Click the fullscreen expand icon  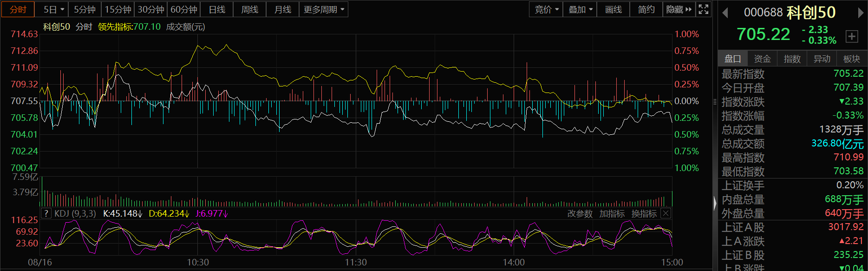(x=704, y=9)
